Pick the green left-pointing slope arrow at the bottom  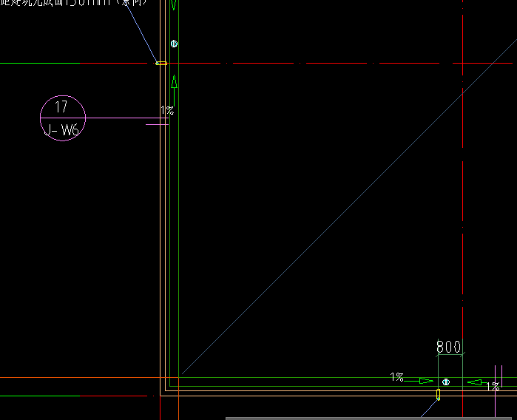(474, 382)
